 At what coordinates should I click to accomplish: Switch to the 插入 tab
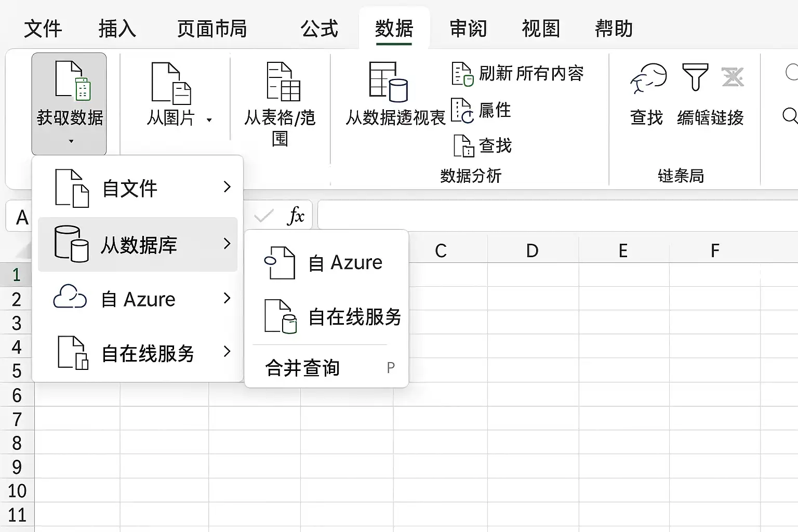117,29
